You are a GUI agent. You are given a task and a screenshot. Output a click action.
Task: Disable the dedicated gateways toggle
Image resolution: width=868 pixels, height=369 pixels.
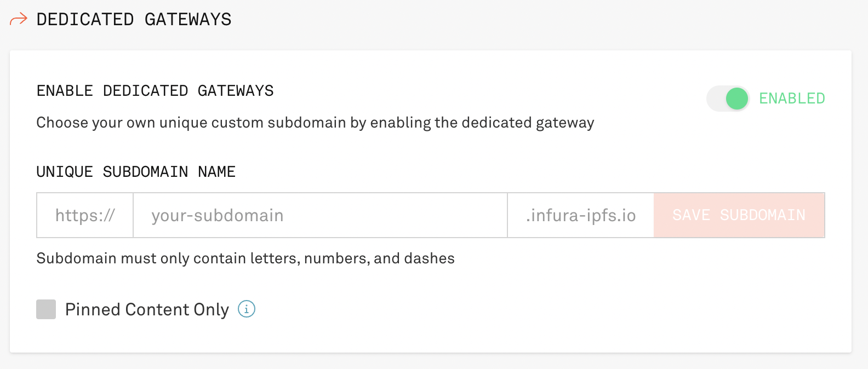click(728, 99)
